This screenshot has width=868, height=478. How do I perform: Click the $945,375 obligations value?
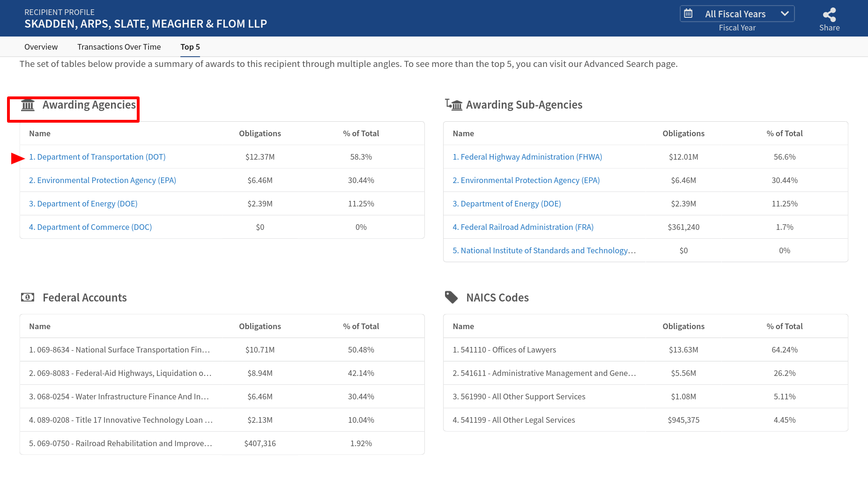[683, 420]
